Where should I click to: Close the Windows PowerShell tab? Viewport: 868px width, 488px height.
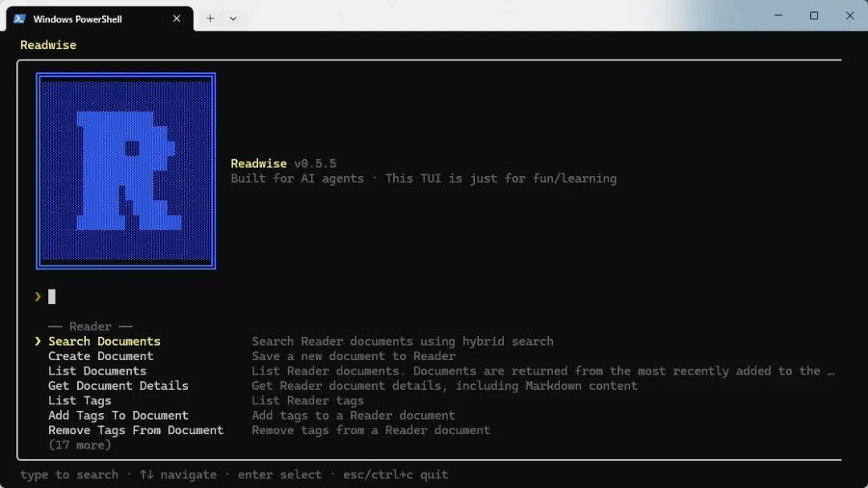coord(177,18)
